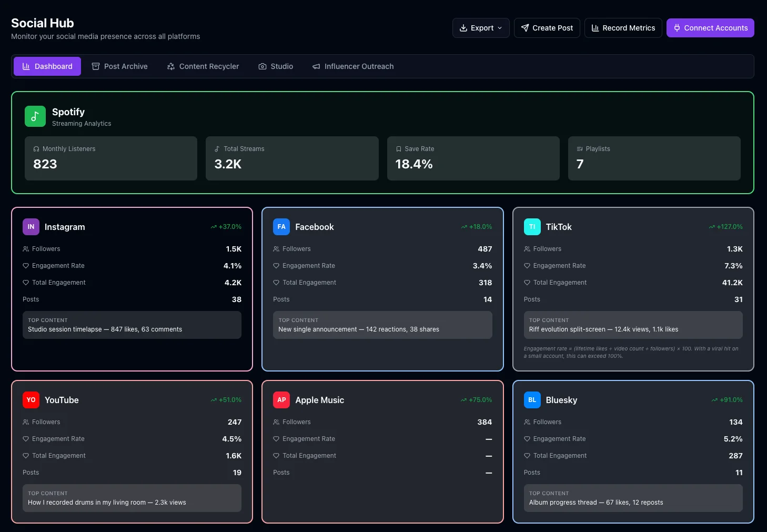Click the Facebook total engagement value 318

[x=486, y=283]
